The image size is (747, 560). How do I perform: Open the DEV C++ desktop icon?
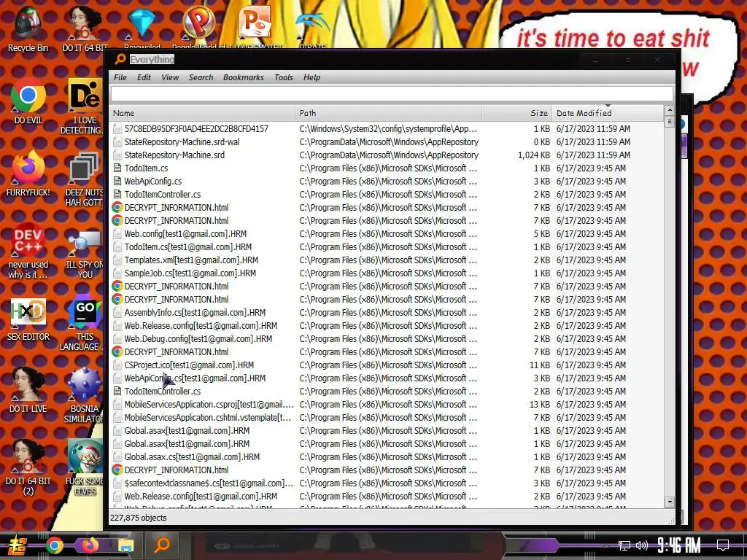coord(28,251)
